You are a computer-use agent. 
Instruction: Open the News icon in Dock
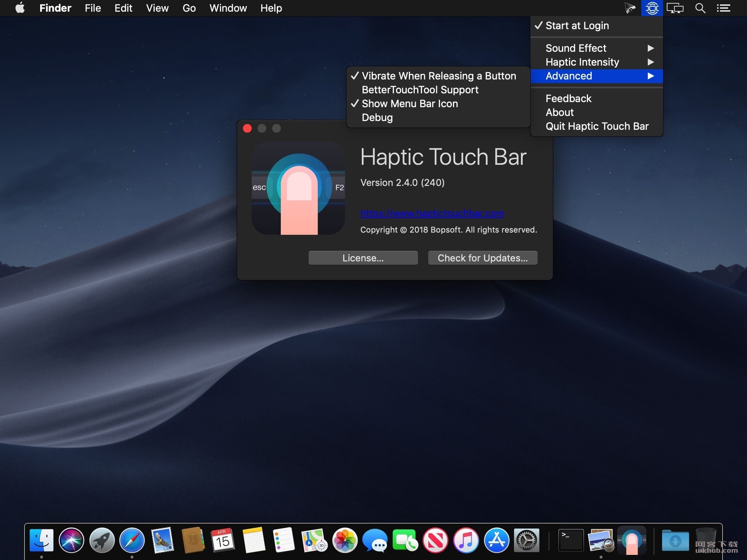point(435,540)
